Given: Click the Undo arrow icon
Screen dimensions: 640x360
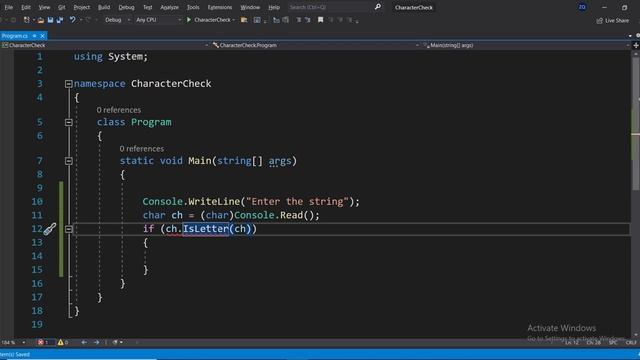Looking at the screenshot, I should (72, 20).
